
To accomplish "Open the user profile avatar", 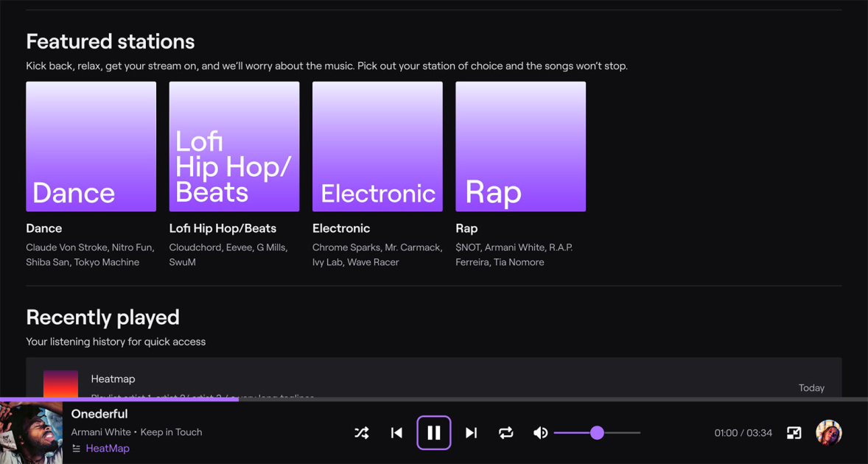I will [828, 433].
